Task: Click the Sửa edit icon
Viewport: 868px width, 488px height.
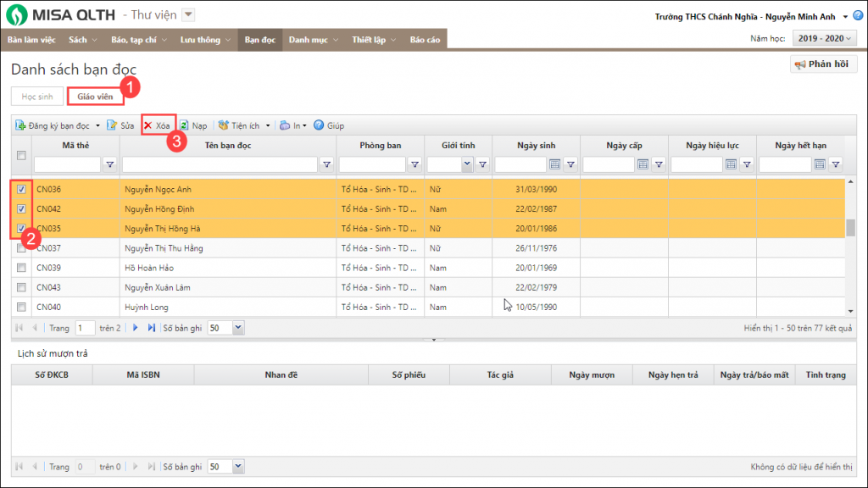Action: click(x=112, y=125)
